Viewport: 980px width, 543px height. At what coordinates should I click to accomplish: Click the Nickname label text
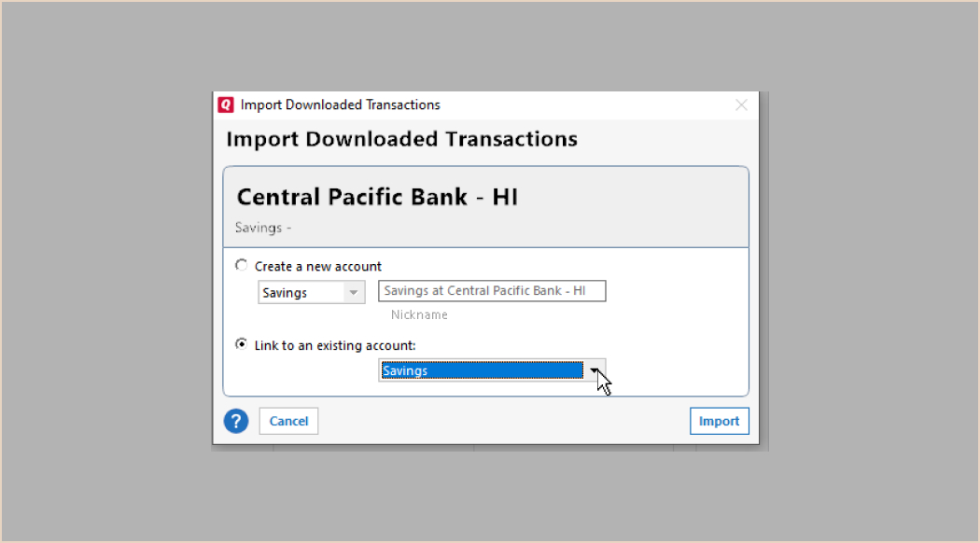[x=419, y=315]
